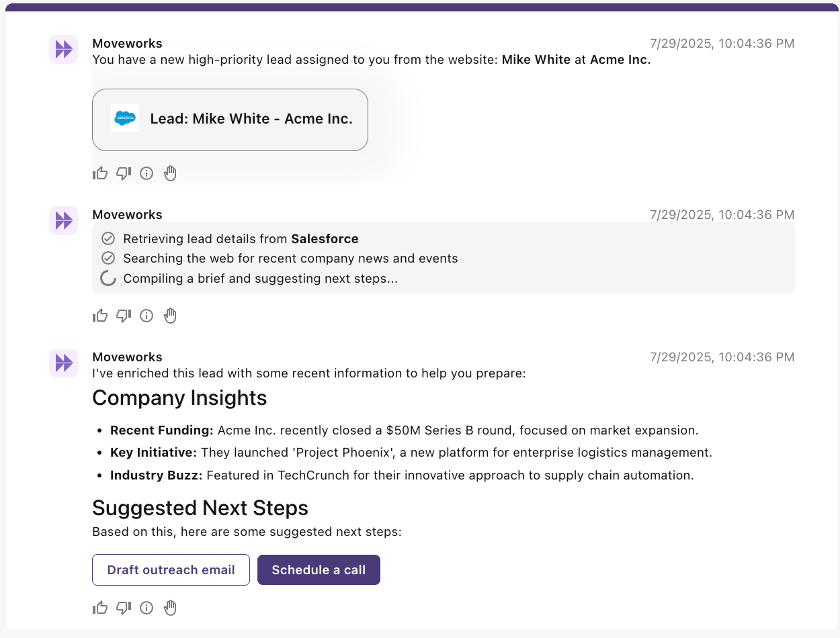Like the Salesforce retrieval progress message
Viewport: 840px width, 638px height.
coord(100,316)
